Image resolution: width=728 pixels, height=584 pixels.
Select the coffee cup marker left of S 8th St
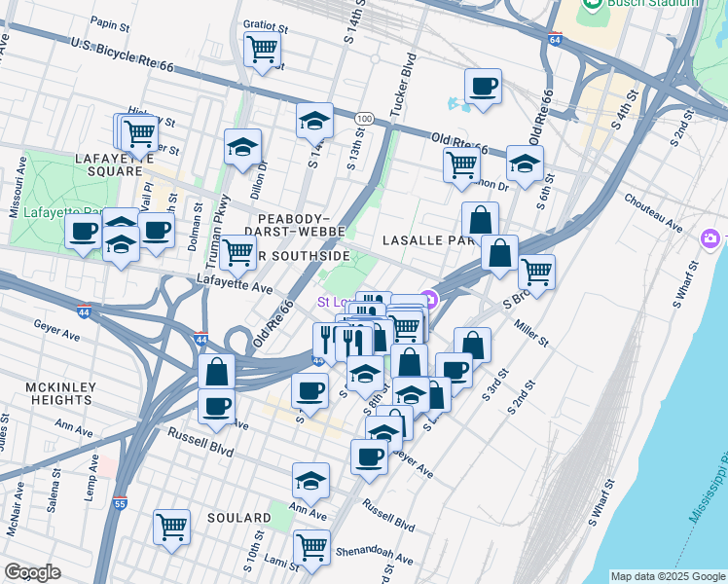pos(310,393)
